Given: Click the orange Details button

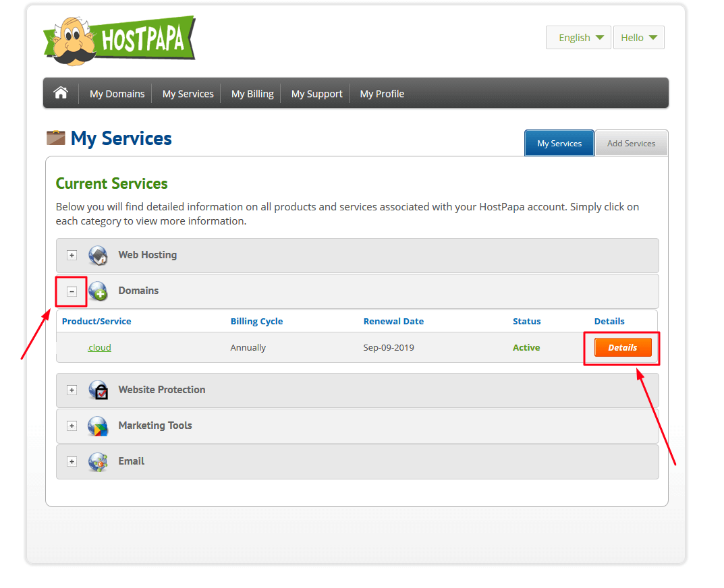Looking at the screenshot, I should (621, 347).
